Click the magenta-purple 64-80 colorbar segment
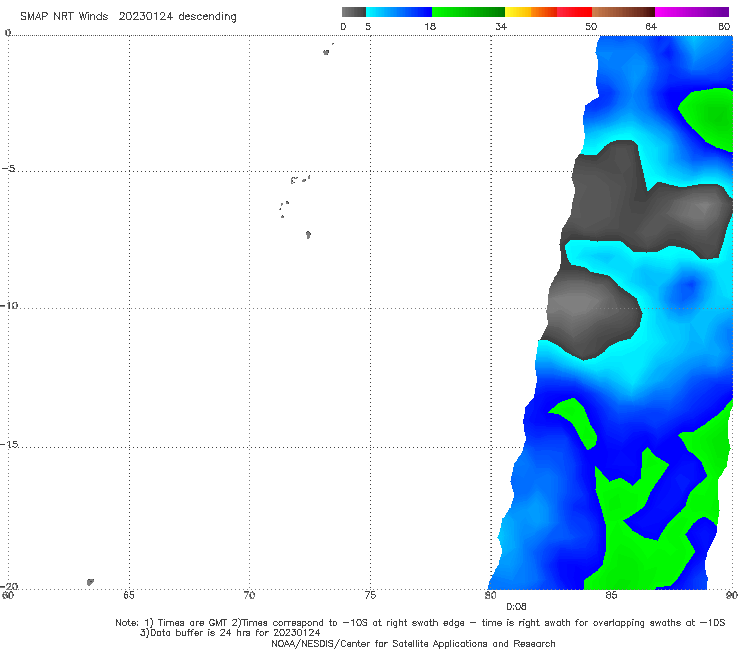Screen dimensions: 740x650 point(692,12)
